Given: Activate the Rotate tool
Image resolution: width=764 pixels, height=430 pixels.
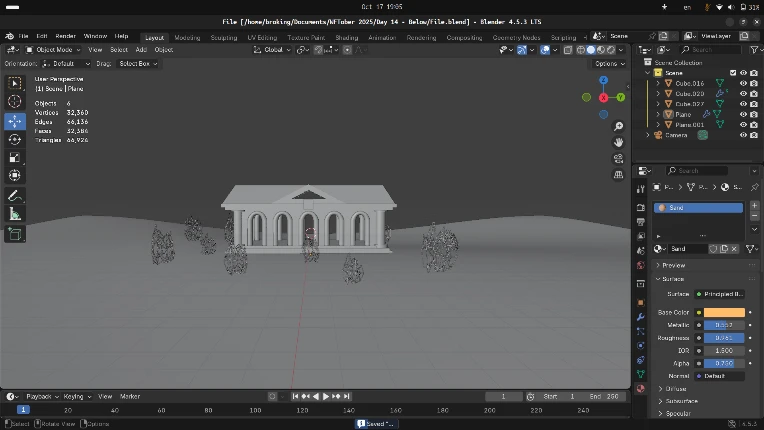Looking at the screenshot, I should click(x=15, y=139).
